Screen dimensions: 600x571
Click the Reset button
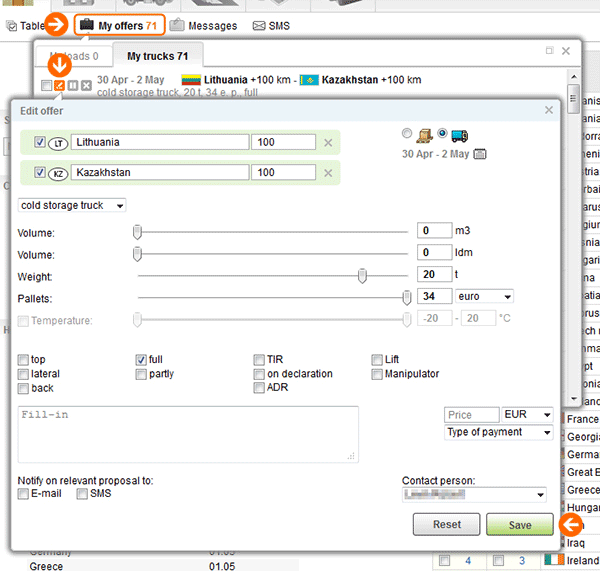coord(446,524)
